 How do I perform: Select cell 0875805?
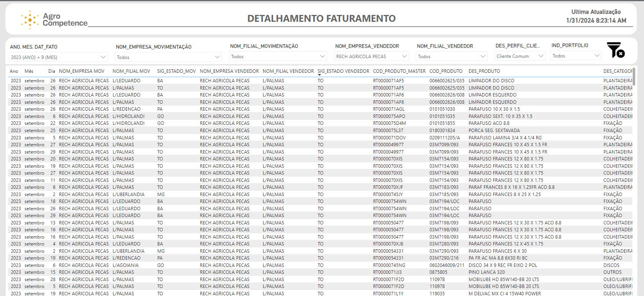(x=438, y=272)
